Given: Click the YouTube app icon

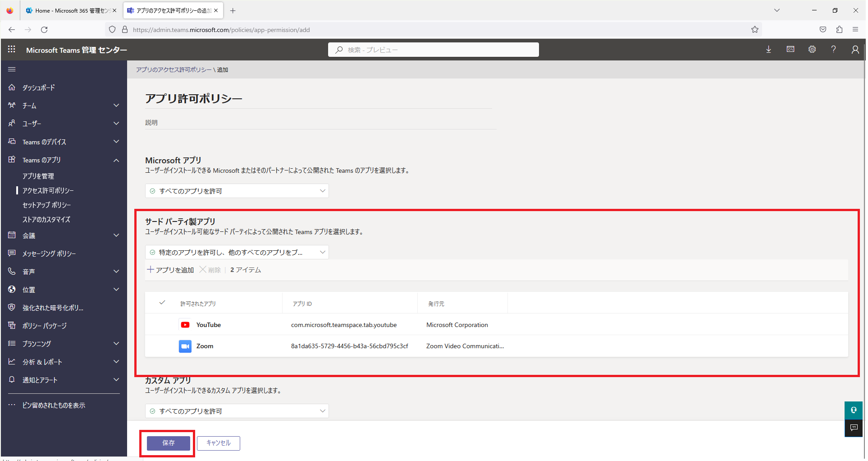Looking at the screenshot, I should coord(185,325).
